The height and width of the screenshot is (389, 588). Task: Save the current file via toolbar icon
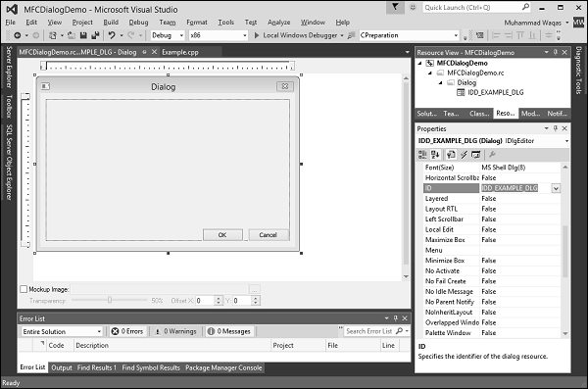pyautogui.click(x=83, y=35)
